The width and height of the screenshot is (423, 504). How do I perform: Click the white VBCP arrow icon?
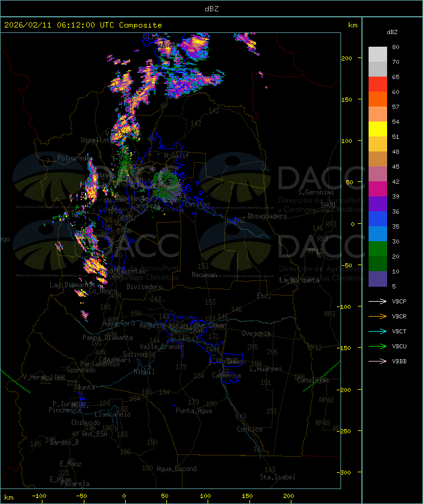tap(378, 302)
